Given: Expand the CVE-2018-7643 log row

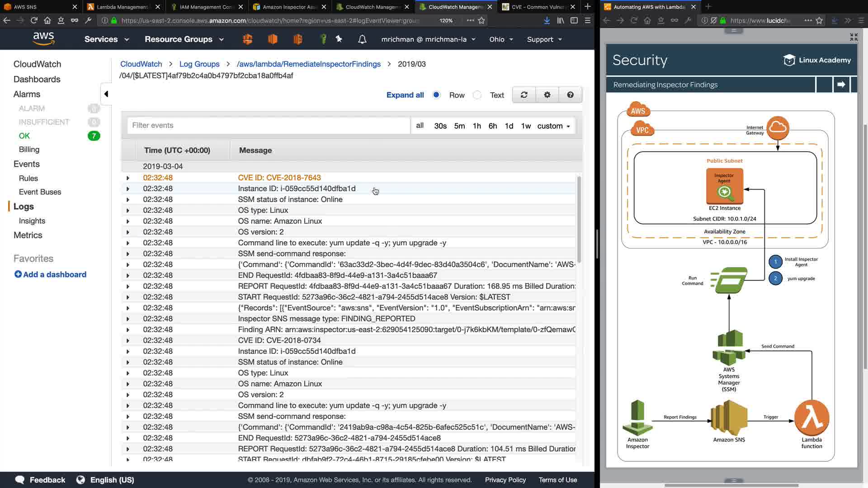Looking at the screenshot, I should [128, 178].
